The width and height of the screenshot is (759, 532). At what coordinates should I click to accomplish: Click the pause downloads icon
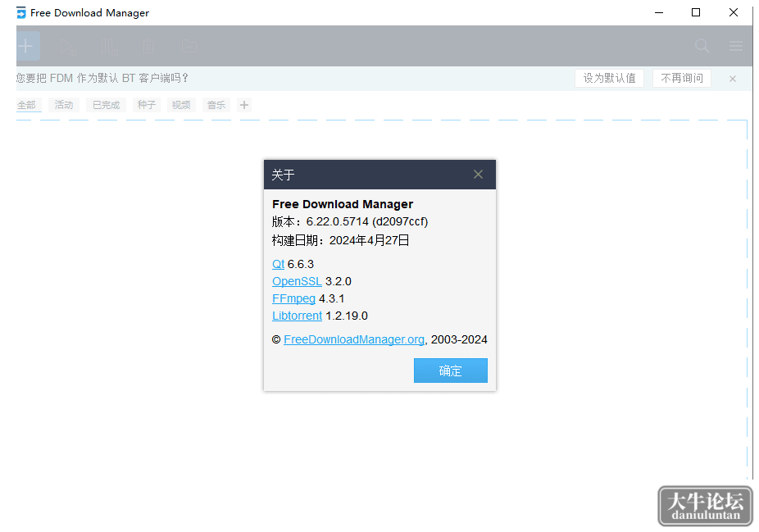coord(110,47)
